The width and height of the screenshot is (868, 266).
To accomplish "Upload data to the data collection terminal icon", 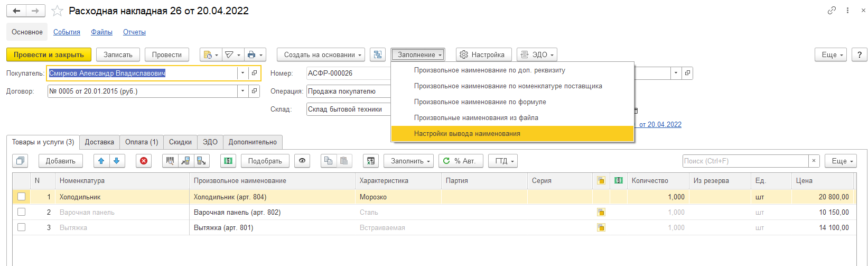I will point(201,161).
